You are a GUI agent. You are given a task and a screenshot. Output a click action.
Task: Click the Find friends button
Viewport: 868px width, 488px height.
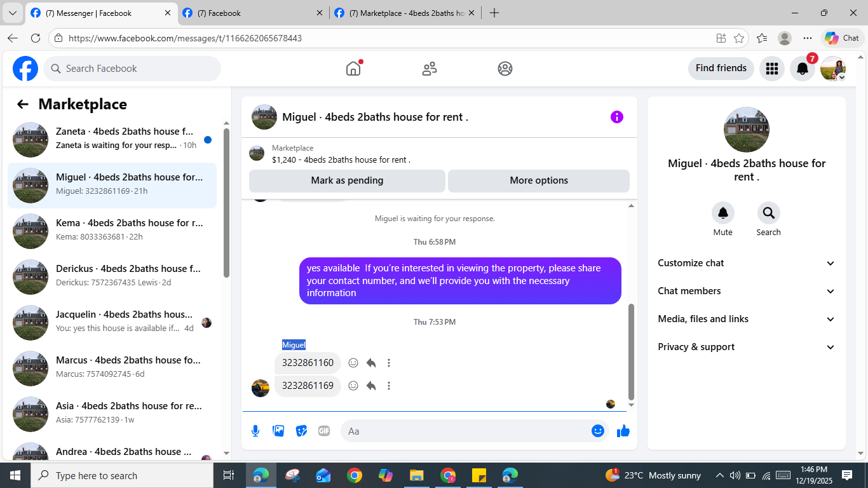(721, 68)
